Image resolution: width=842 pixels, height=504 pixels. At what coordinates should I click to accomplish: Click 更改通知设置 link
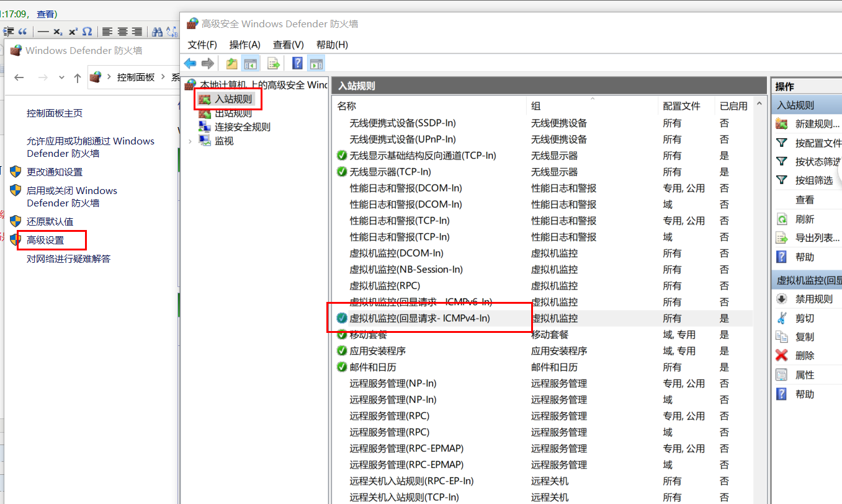point(55,172)
